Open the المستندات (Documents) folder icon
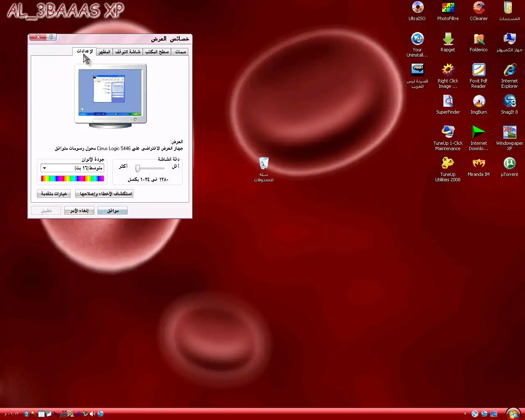 pos(509,11)
